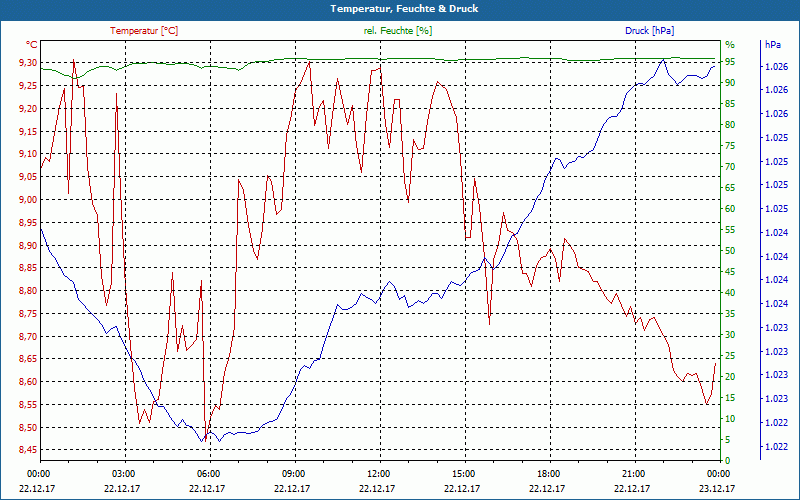Click the green '30' humidity axis value
The height and width of the screenshot is (500, 800).
click(x=730, y=335)
